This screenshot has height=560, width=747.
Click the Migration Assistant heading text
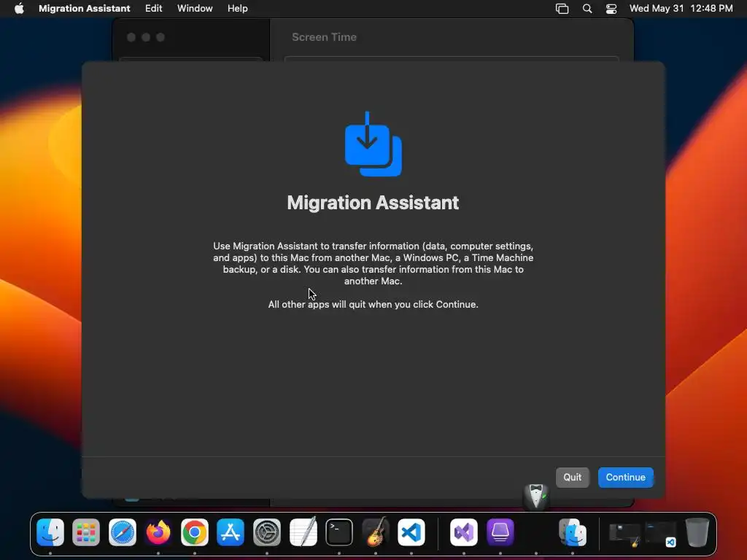click(373, 203)
